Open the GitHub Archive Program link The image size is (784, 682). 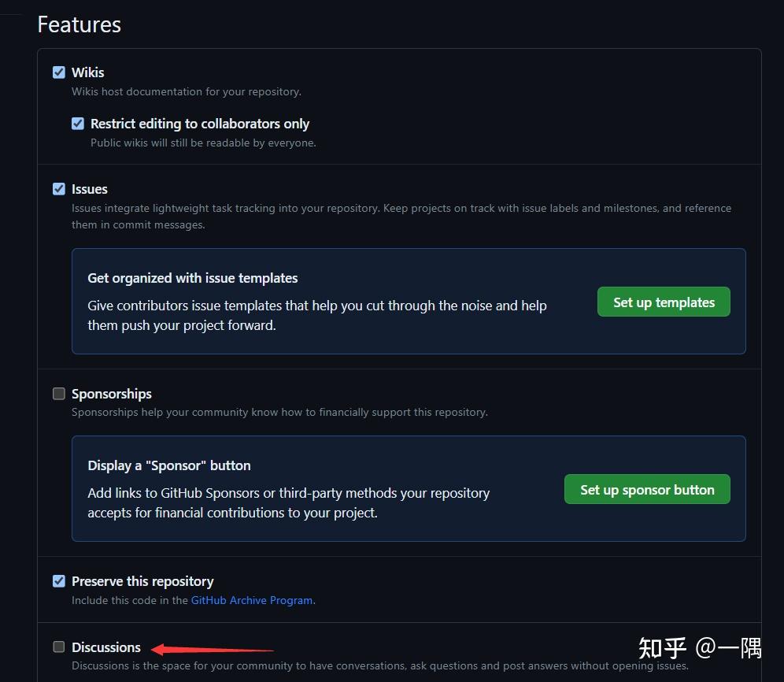pyautogui.click(x=252, y=600)
